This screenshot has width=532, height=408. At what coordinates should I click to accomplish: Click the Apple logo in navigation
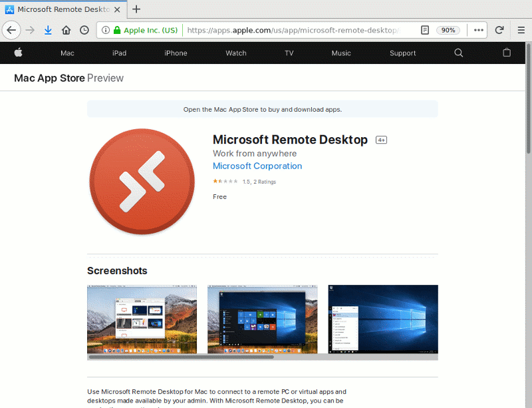click(19, 53)
